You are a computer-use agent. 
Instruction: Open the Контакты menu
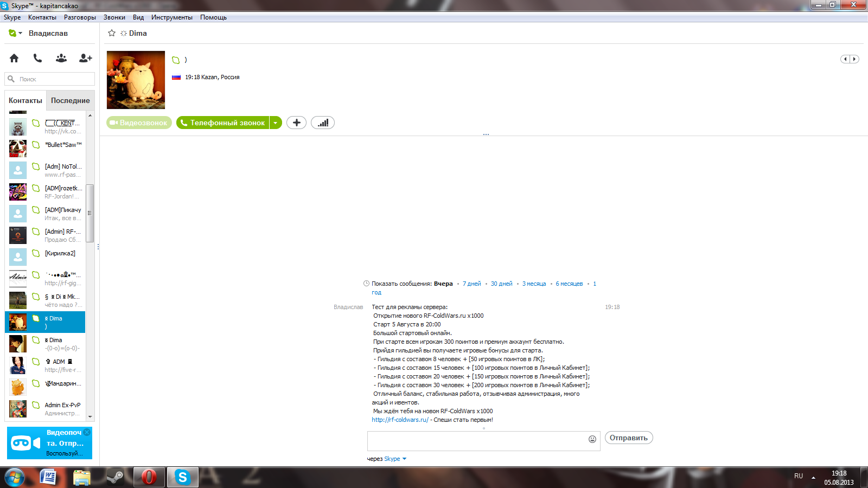(x=42, y=17)
